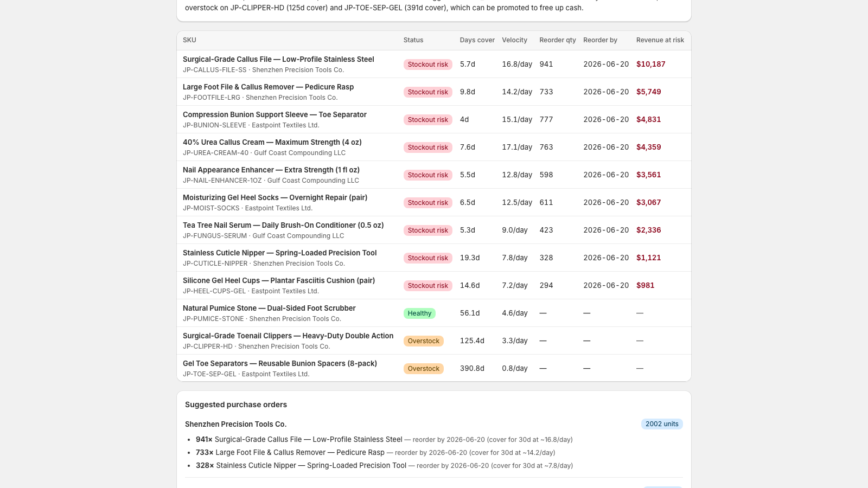Click the Reorder qty column header
The height and width of the screenshot is (488, 868).
[557, 40]
